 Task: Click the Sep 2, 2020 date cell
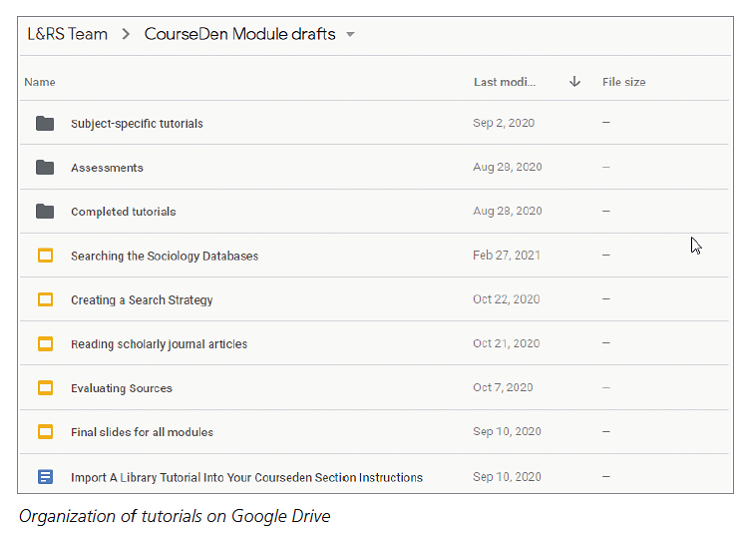(504, 123)
